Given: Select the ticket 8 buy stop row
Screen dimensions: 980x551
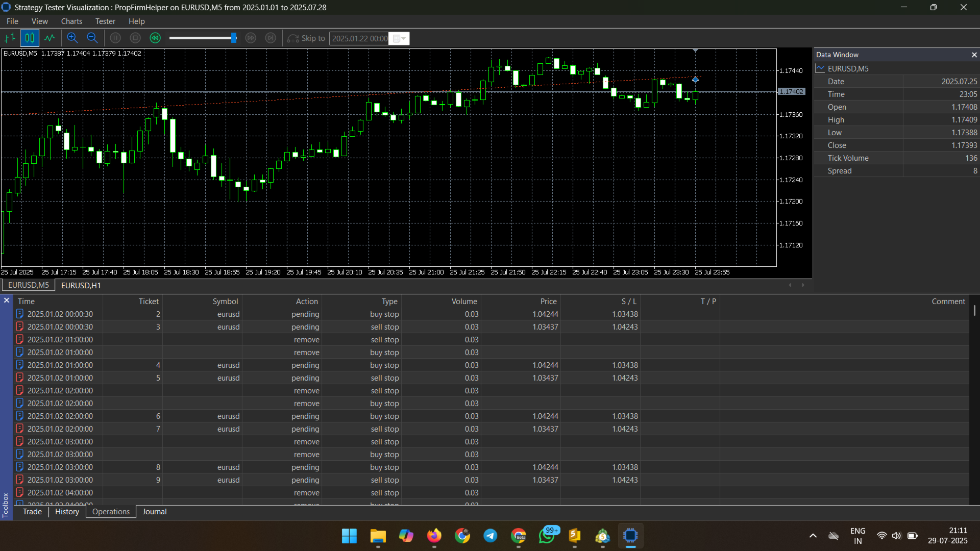Looking at the screenshot, I should click(x=491, y=467).
